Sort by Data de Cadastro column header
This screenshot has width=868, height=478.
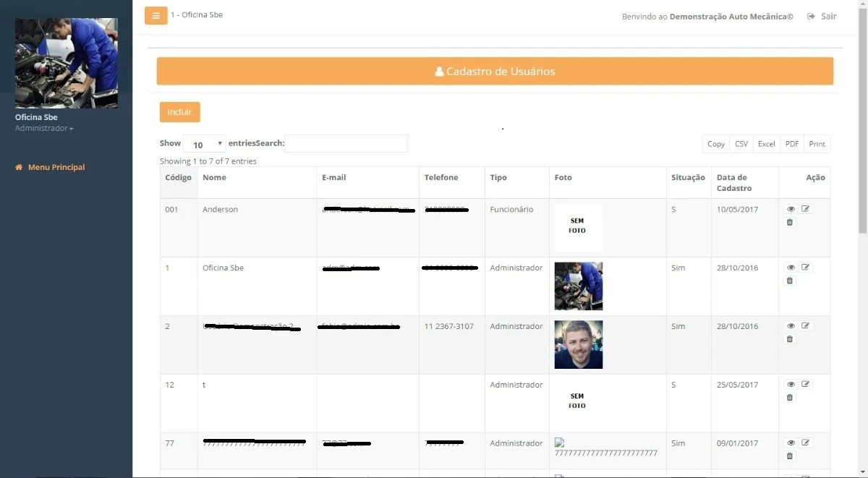coord(744,182)
